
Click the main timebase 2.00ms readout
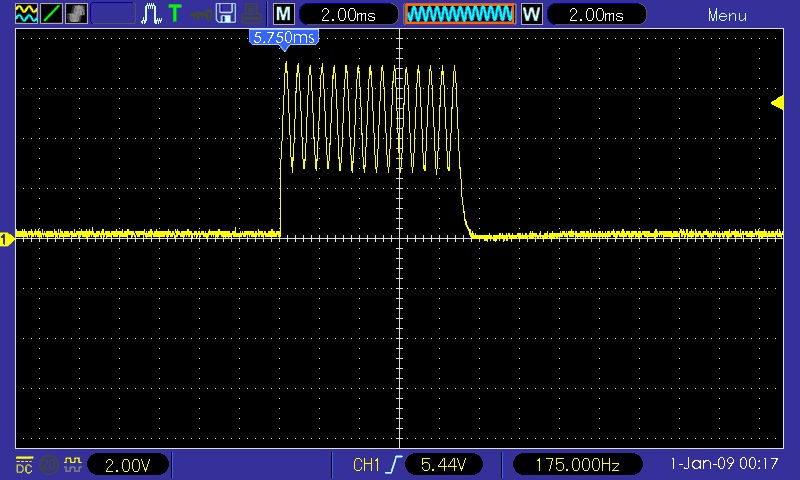click(348, 14)
